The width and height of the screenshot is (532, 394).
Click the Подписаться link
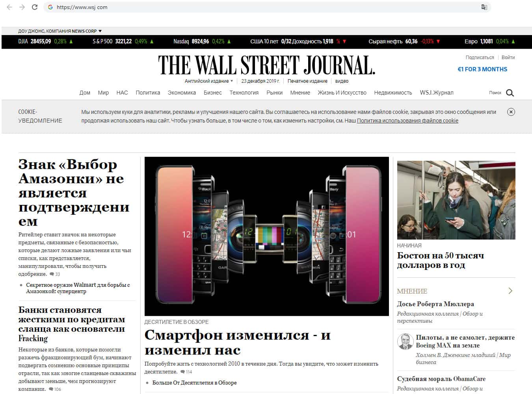pos(480,58)
